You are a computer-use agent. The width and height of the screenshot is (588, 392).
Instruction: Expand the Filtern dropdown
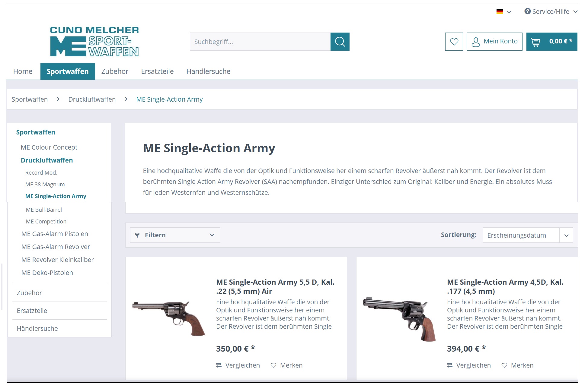[175, 235]
